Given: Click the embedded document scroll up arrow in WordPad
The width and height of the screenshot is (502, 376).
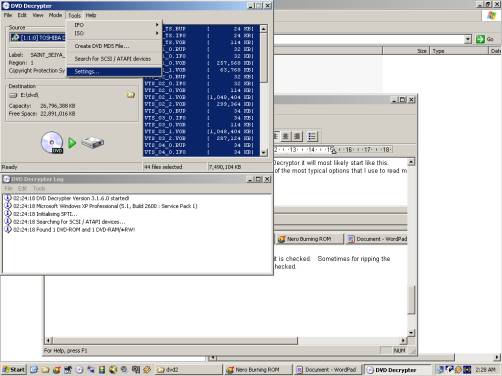Looking at the screenshot, I should pos(411,162).
